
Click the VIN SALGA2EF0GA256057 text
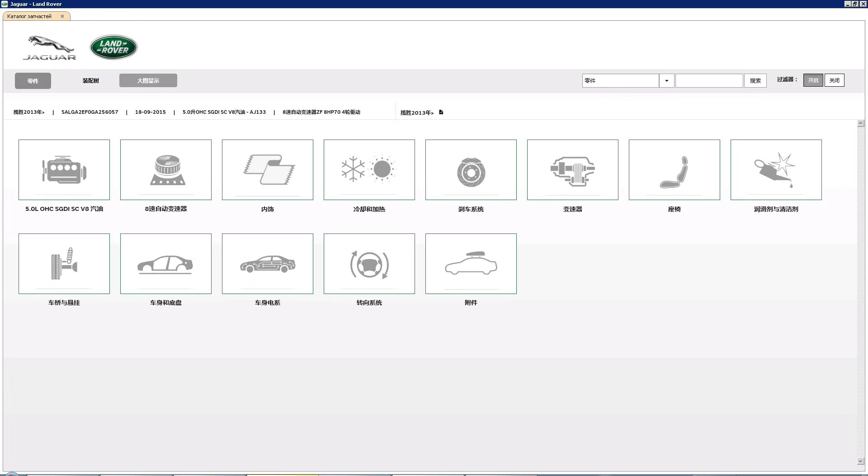click(x=90, y=112)
